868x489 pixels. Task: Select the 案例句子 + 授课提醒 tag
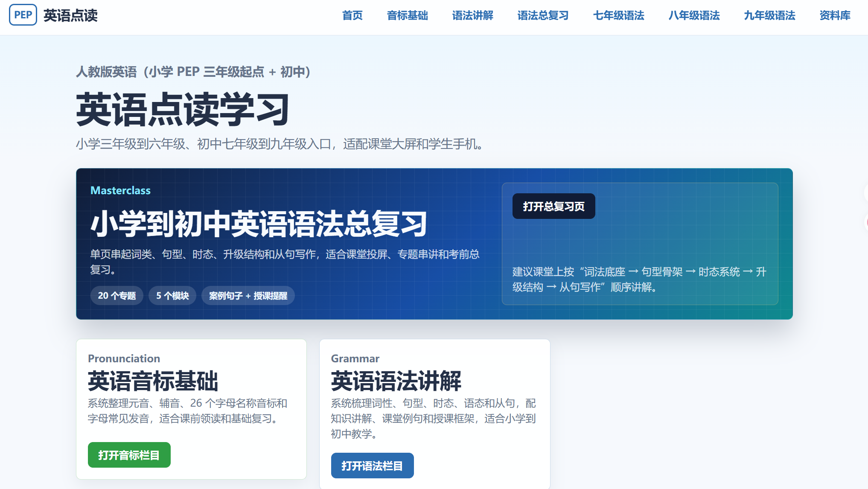pos(248,295)
